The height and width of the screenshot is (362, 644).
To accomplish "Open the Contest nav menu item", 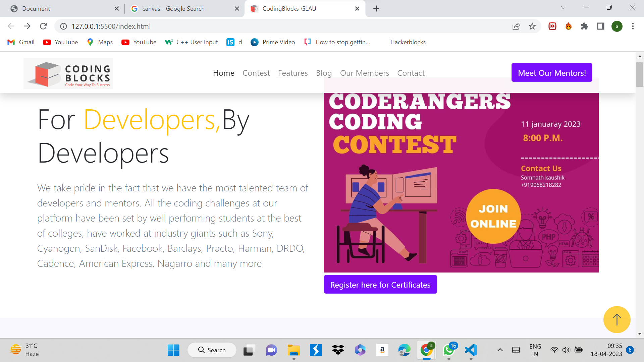I will click(x=256, y=73).
